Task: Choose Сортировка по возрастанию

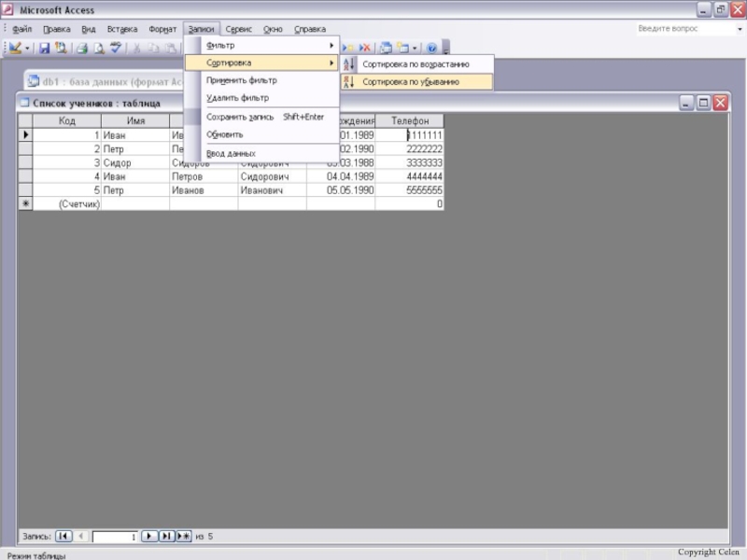Action: [415, 64]
